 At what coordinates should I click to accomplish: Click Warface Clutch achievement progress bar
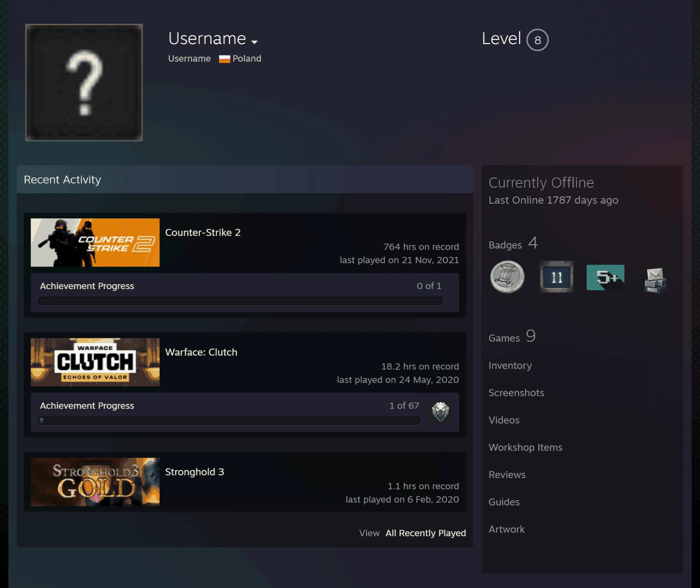pos(230,421)
